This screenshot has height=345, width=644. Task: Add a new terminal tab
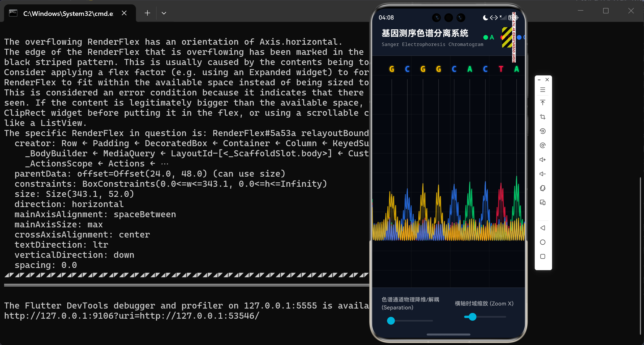[x=147, y=13]
